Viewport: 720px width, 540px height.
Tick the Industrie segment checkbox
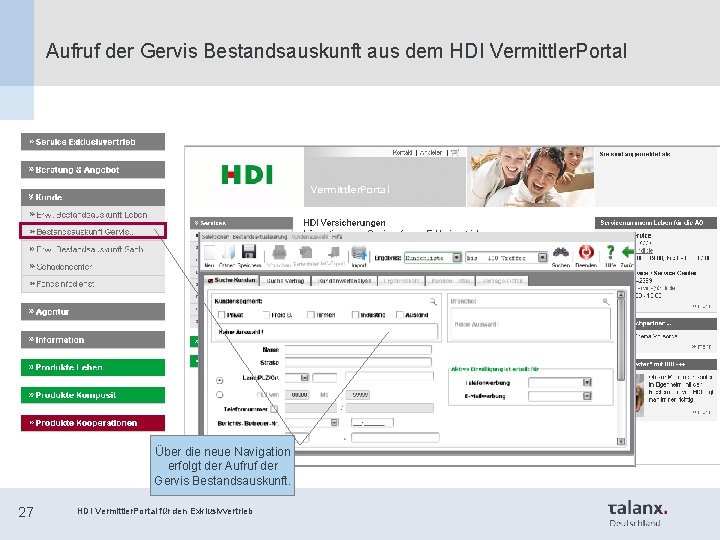pos(355,315)
